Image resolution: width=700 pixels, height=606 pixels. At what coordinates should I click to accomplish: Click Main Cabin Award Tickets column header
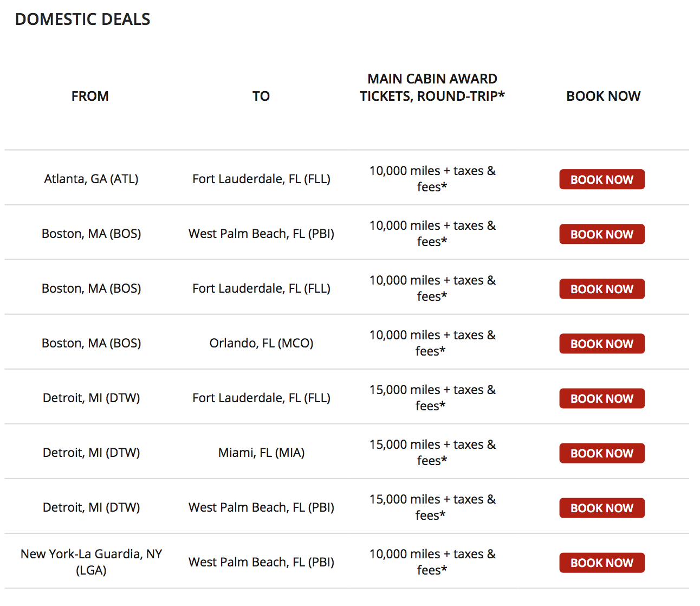click(432, 87)
